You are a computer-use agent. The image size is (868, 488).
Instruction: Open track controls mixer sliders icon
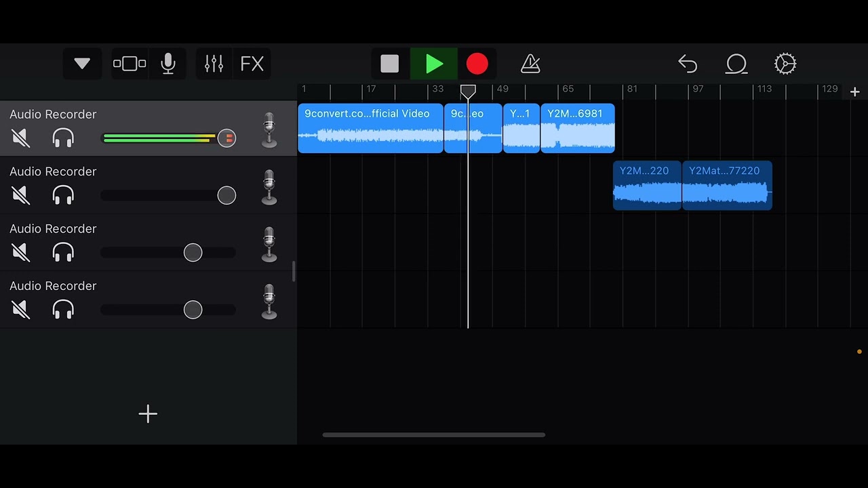(214, 64)
